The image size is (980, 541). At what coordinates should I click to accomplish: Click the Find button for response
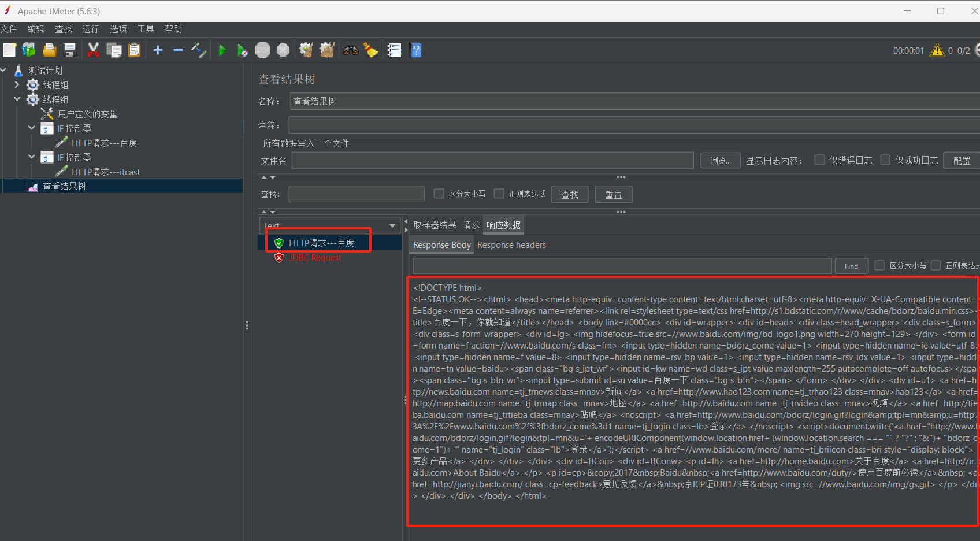pyautogui.click(x=851, y=266)
